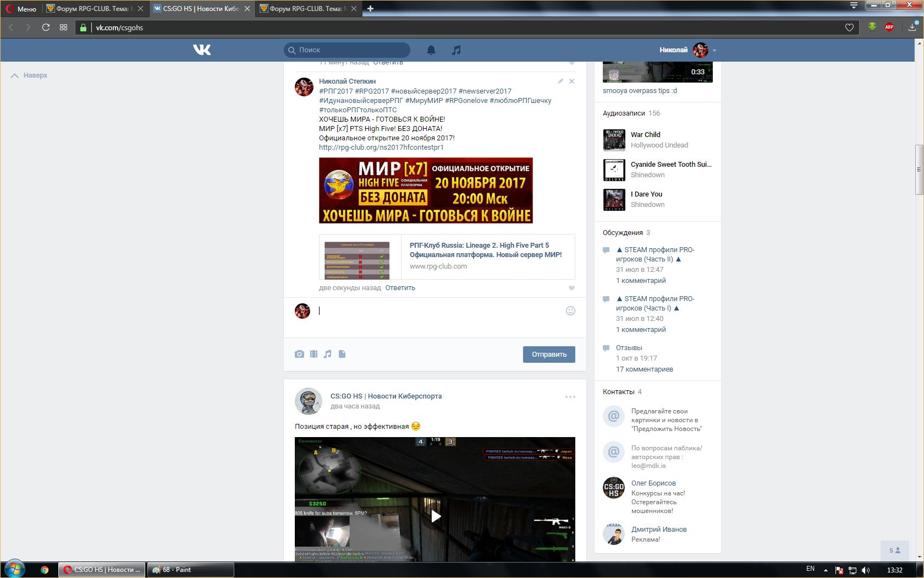The image size is (924, 578).
Task: Open CS:GO HS | Новости Киберспорта post author
Action: click(386, 396)
